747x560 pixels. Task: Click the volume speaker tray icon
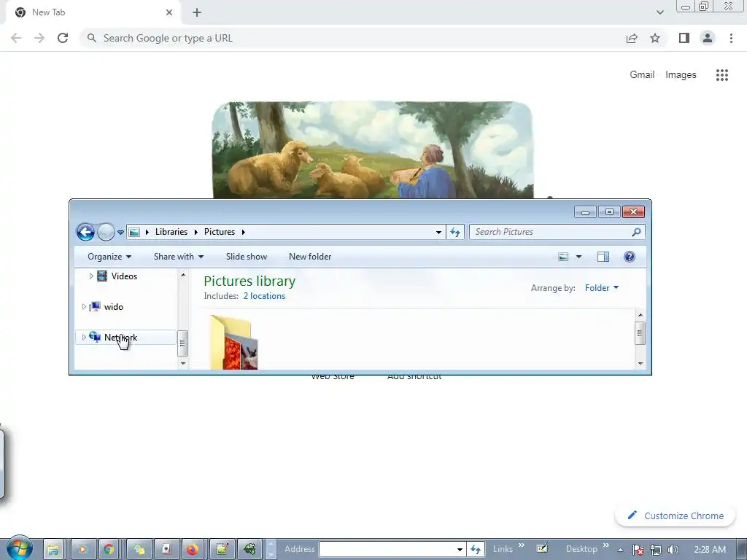(x=673, y=550)
